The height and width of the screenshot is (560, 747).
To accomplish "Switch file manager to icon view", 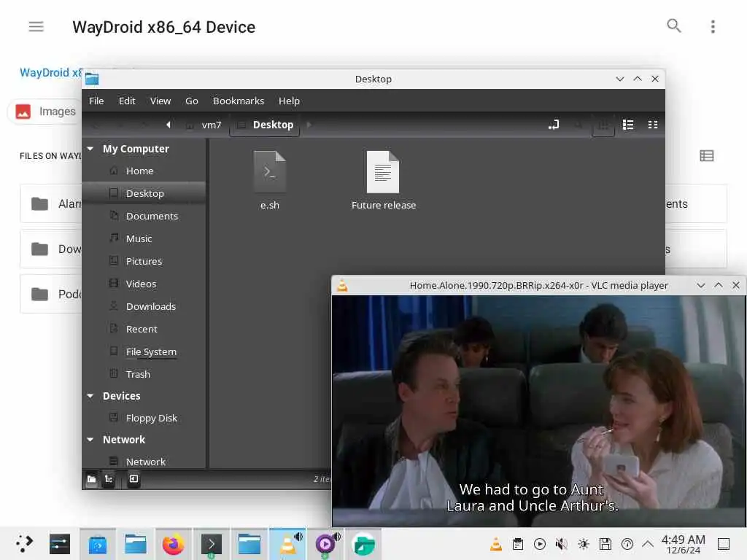I will click(x=603, y=125).
